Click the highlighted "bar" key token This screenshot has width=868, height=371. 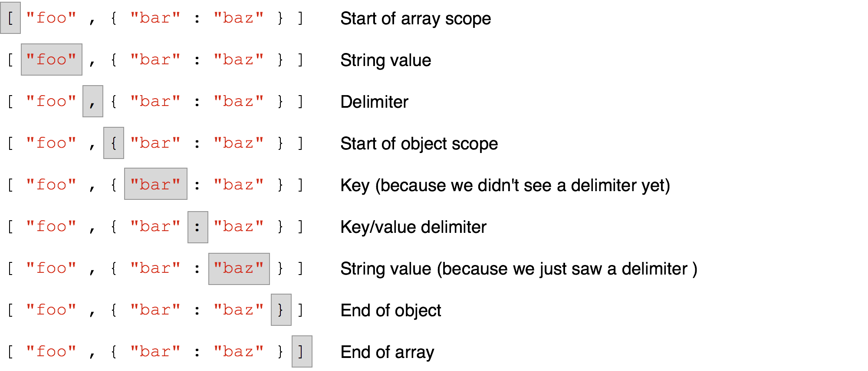[x=155, y=184]
